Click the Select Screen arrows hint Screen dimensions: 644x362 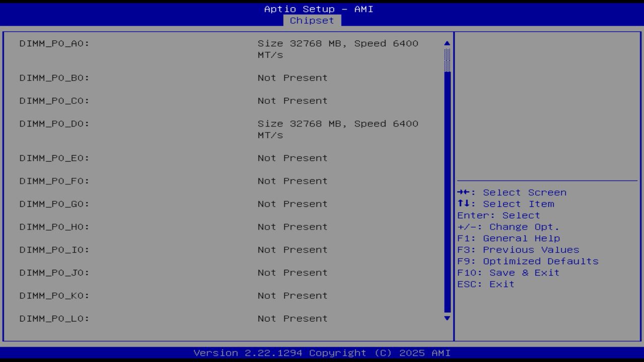(x=512, y=192)
